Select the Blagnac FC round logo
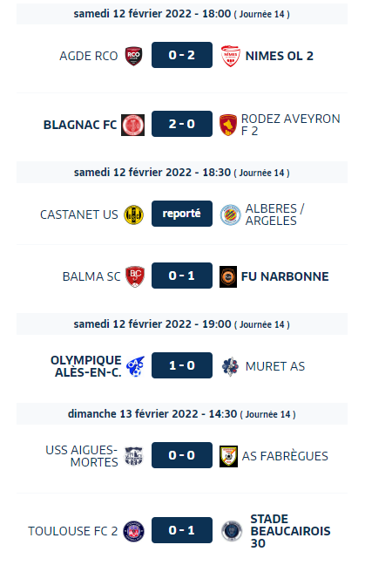Image resolution: width=392 pixels, height=572 pixels. pyautogui.click(x=132, y=126)
